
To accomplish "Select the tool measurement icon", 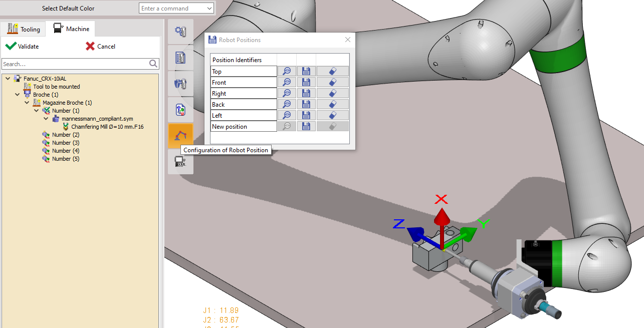I will tap(180, 83).
